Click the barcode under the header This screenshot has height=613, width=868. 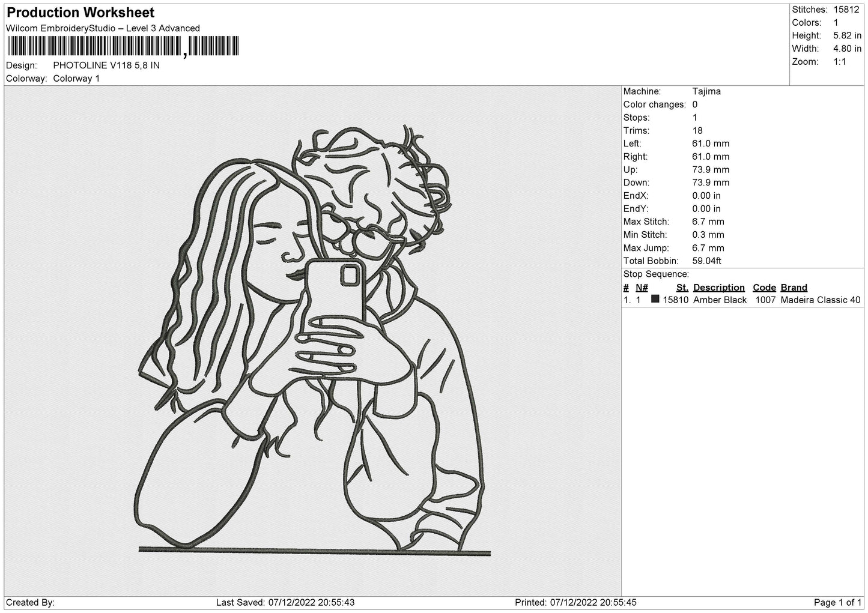pyautogui.click(x=123, y=46)
